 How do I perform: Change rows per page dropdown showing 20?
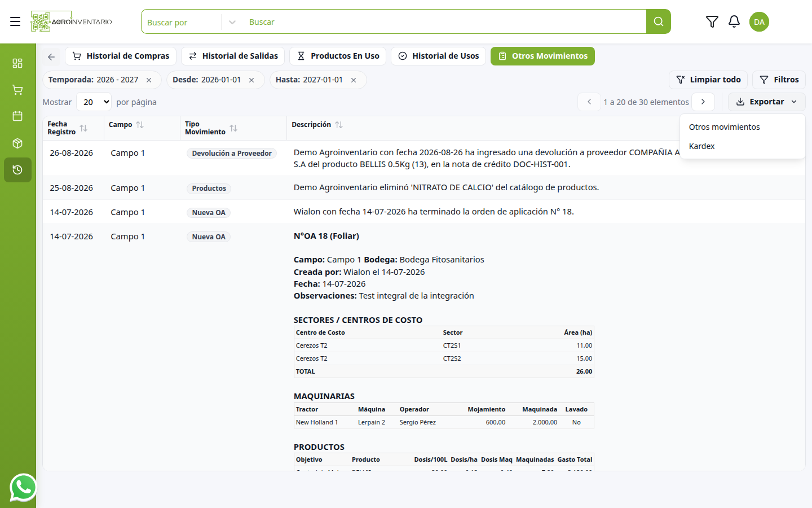pos(94,102)
